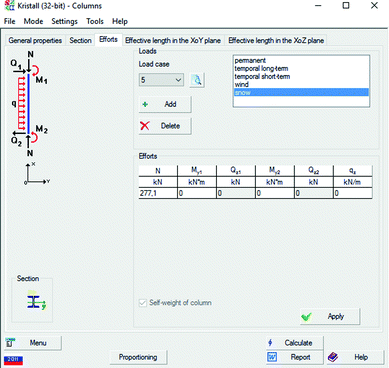
Task: Click the Menu button icon
Action: [x=10, y=342]
